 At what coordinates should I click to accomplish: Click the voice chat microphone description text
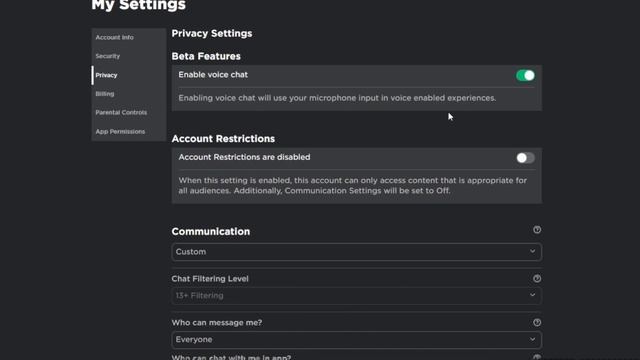pos(337,98)
